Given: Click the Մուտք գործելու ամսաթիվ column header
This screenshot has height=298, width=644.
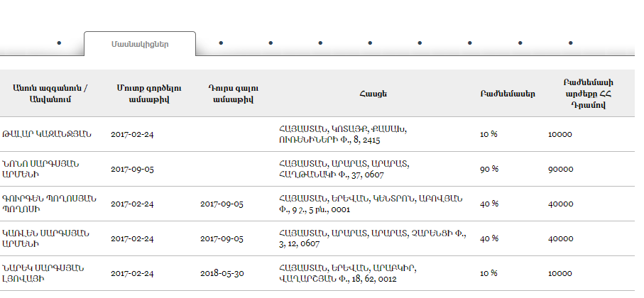Looking at the screenshot, I should [x=149, y=94].
